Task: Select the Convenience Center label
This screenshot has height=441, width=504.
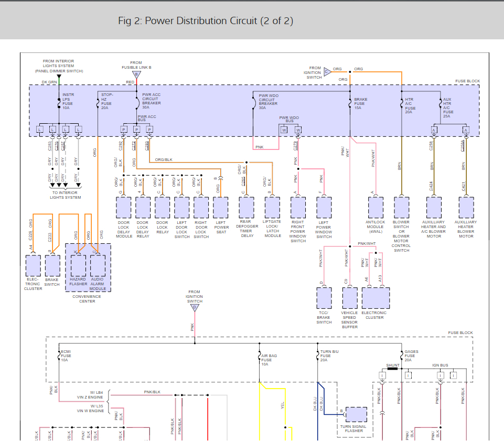Action: pyautogui.click(x=87, y=299)
